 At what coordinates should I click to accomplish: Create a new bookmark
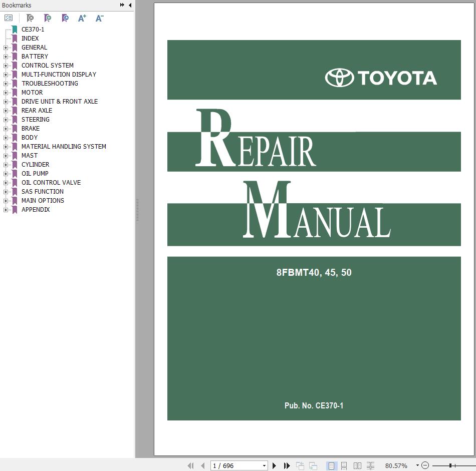pos(48,18)
